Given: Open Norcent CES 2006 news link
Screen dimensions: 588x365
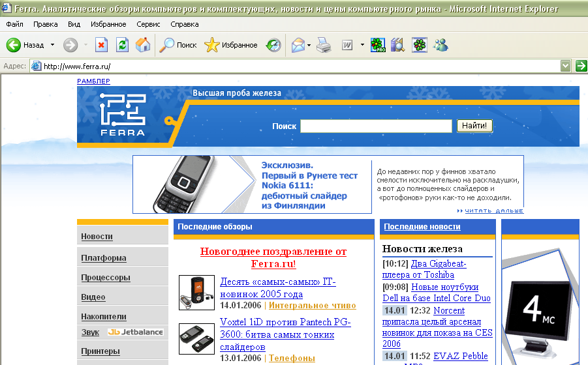Looking at the screenshot, I should [437, 327].
